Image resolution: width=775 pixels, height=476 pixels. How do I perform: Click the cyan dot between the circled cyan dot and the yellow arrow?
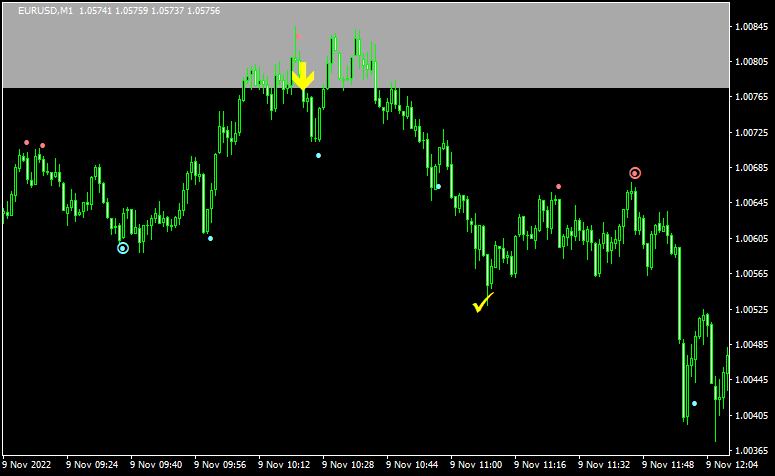tap(210, 238)
